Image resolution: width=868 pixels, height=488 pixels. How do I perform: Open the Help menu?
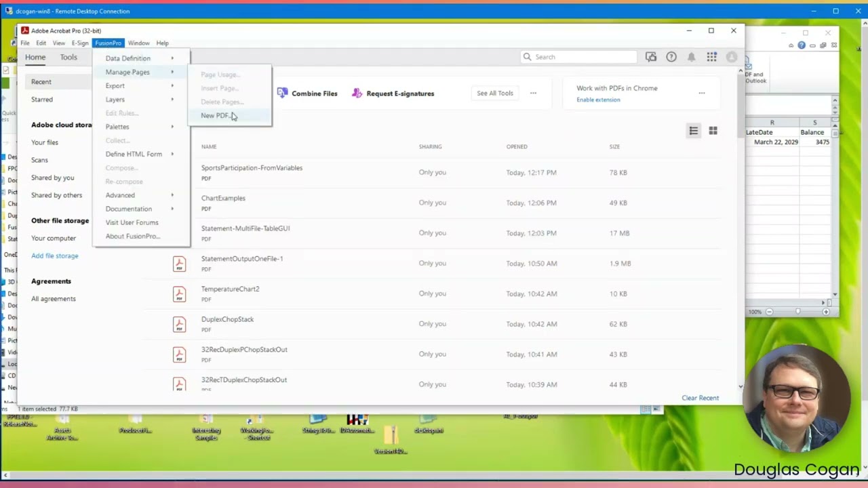pos(162,43)
